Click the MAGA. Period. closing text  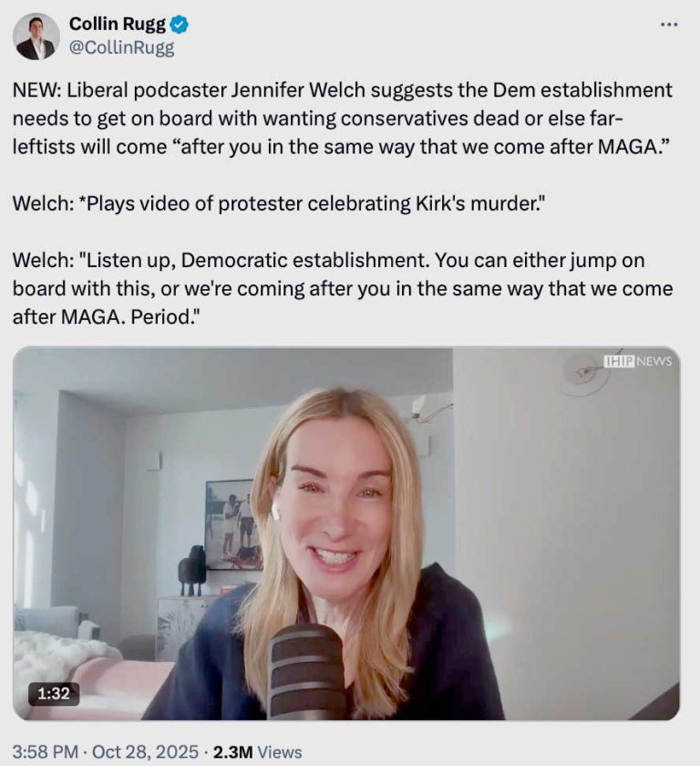[x=131, y=317]
